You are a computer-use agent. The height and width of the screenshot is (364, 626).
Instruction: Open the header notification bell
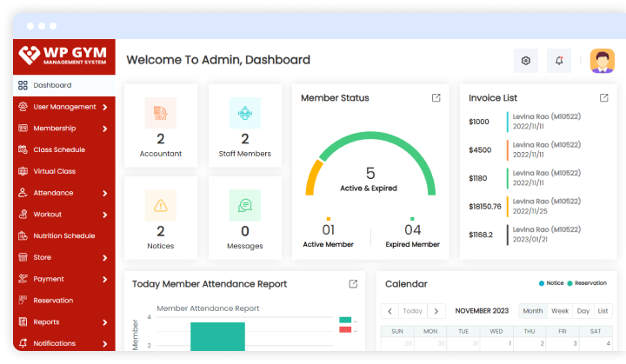click(559, 61)
